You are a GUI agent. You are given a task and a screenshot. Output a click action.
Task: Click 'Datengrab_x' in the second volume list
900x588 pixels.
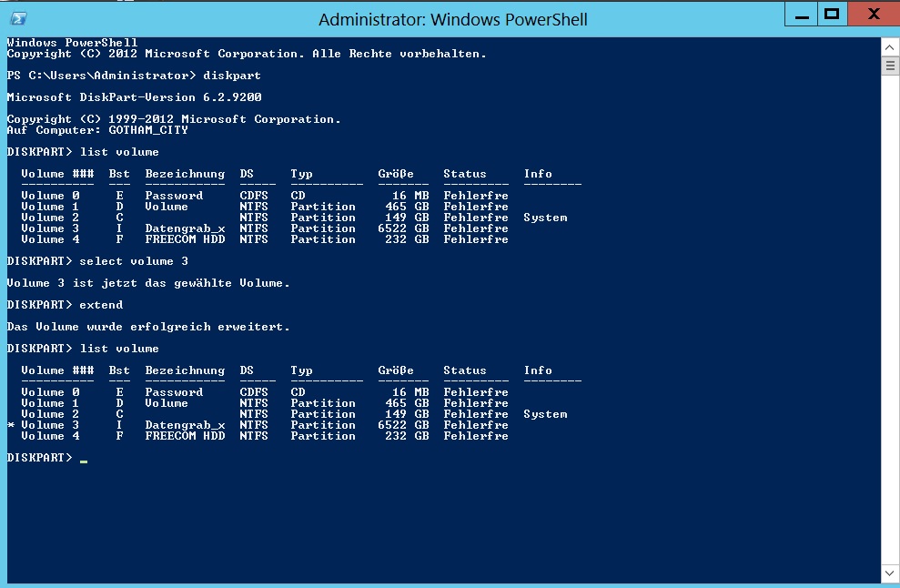[x=185, y=425]
